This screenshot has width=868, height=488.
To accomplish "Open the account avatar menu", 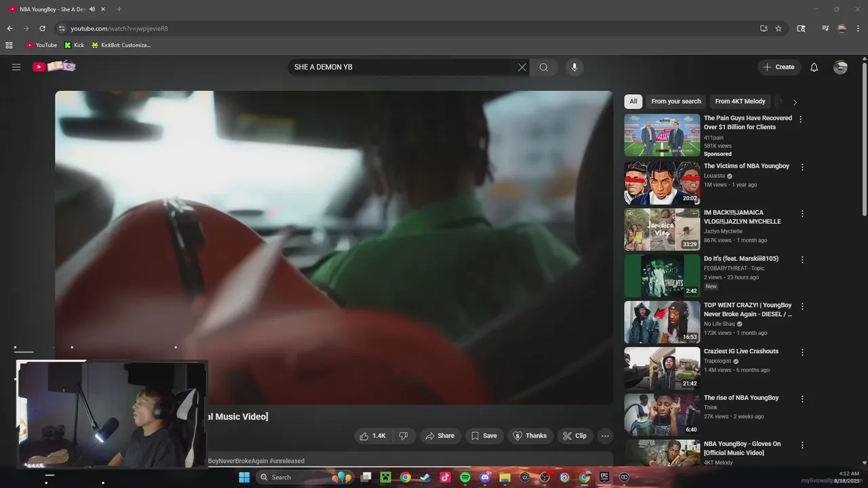I will click(x=840, y=67).
